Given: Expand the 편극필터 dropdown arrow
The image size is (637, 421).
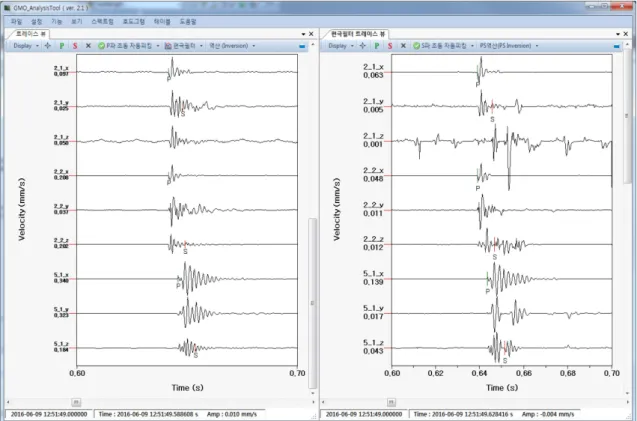Looking at the screenshot, I should tap(201, 46).
